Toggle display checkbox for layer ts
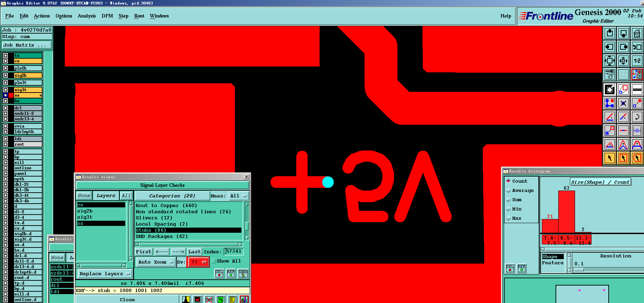Screen dimensions: 644x303 (x=5, y=56)
